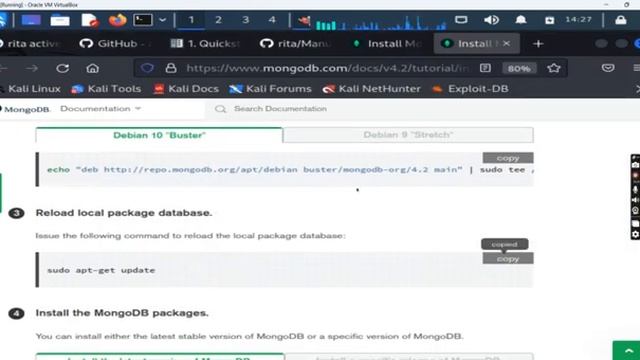
Task: Click the display icon in the panel
Action: tap(461, 20)
